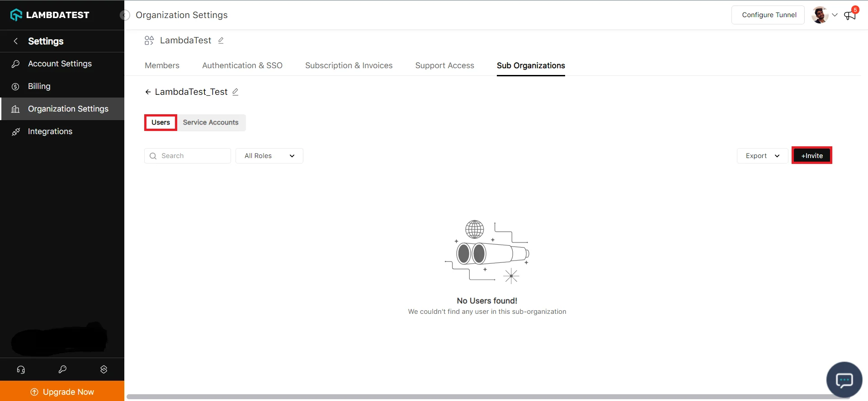Click the key icon in bottom sidebar
The width and height of the screenshot is (868, 401).
(62, 369)
